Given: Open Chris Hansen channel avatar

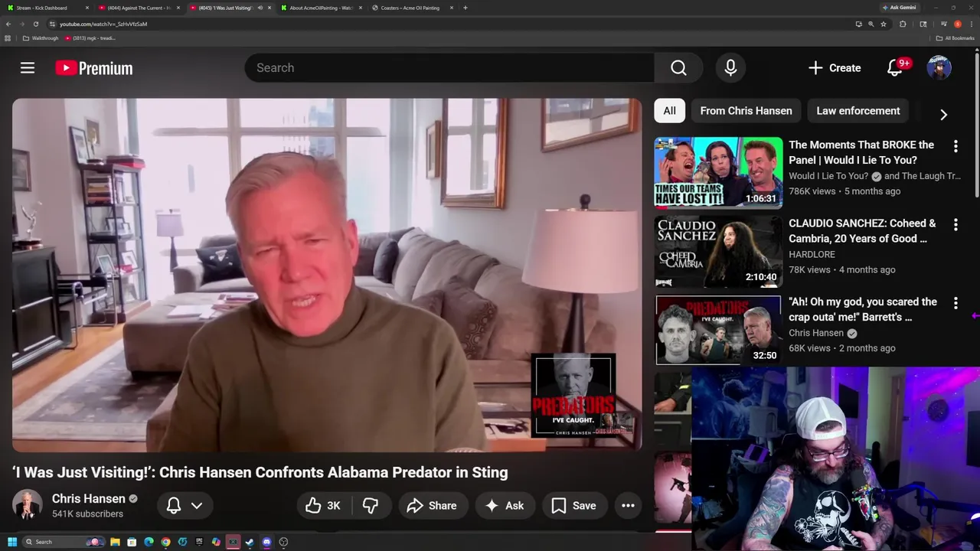Looking at the screenshot, I should tap(28, 505).
